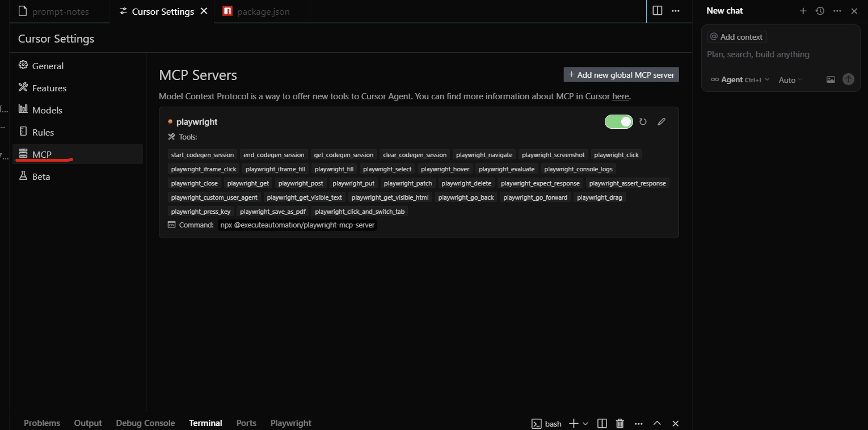Open new terminal profile dropdown arrow
868x430 pixels.
click(586, 423)
